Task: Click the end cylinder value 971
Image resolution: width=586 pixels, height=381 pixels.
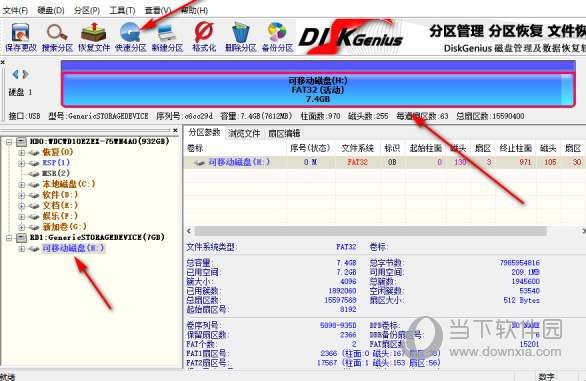Action: tap(525, 162)
